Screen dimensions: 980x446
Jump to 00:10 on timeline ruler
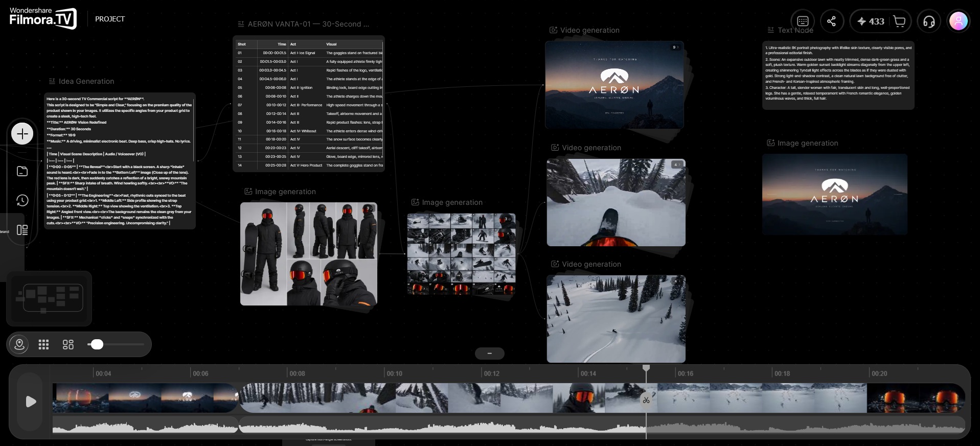click(x=394, y=373)
